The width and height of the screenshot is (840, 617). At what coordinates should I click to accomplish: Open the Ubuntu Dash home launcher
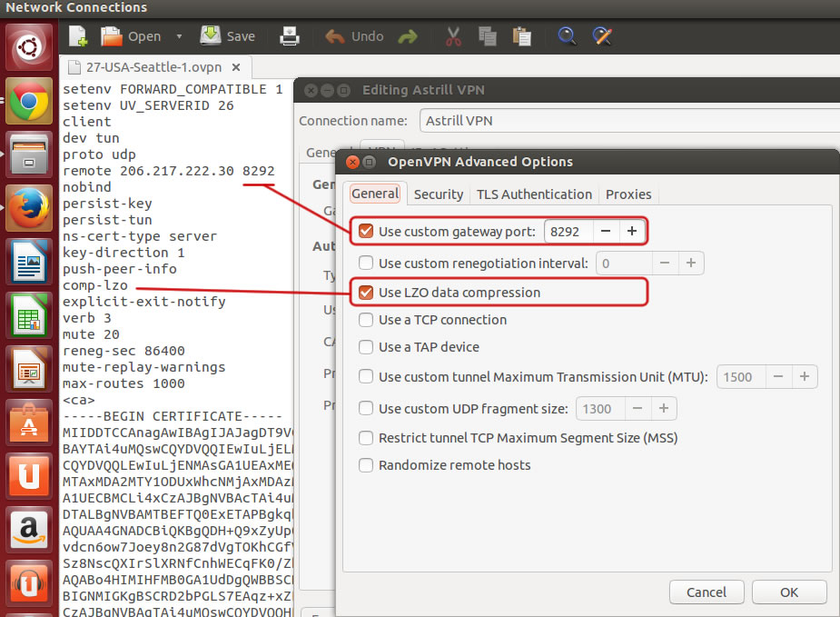[x=29, y=47]
